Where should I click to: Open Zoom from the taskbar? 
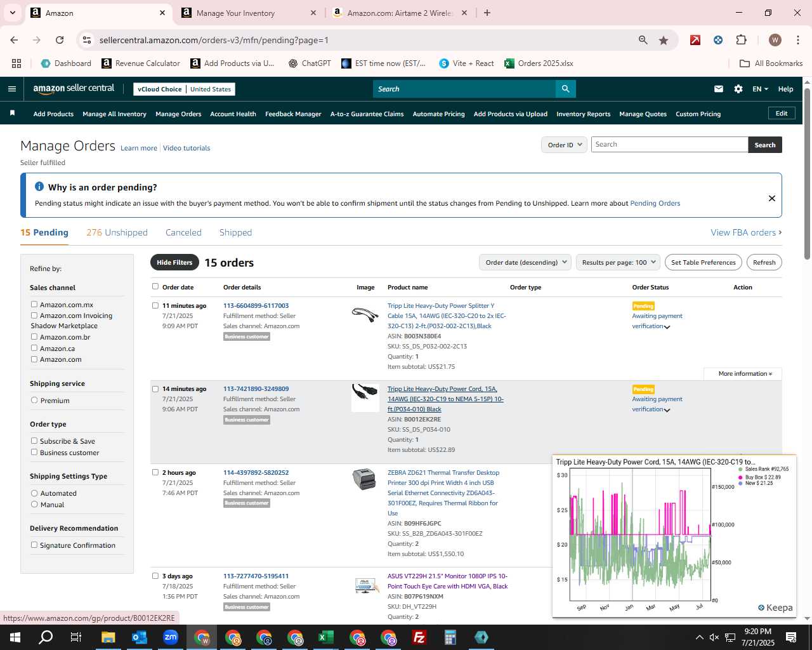click(171, 637)
